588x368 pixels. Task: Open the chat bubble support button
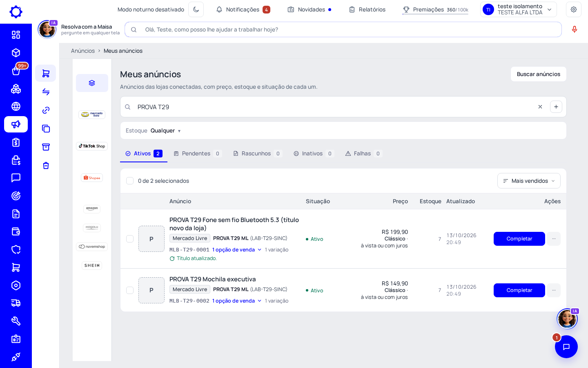point(566,347)
